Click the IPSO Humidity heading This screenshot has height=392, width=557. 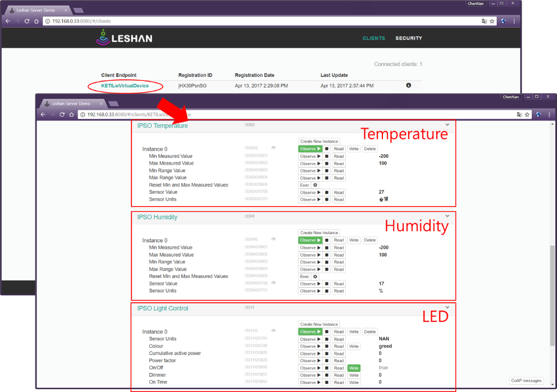157,217
